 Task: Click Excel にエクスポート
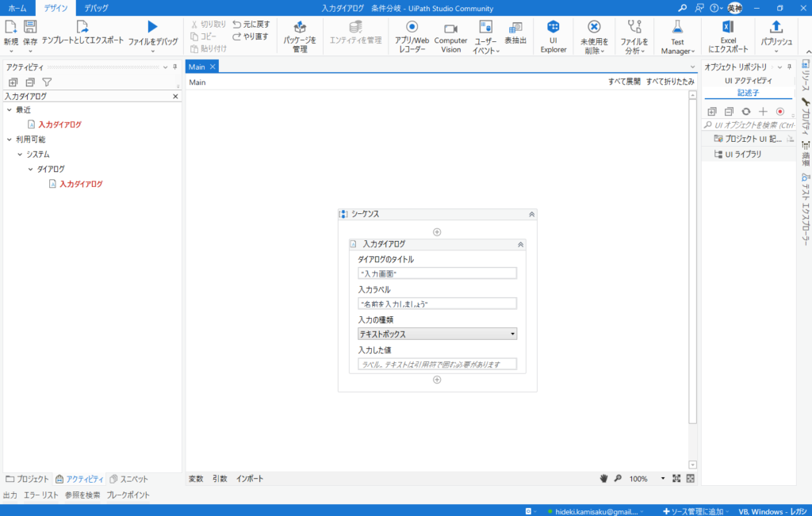coord(728,36)
